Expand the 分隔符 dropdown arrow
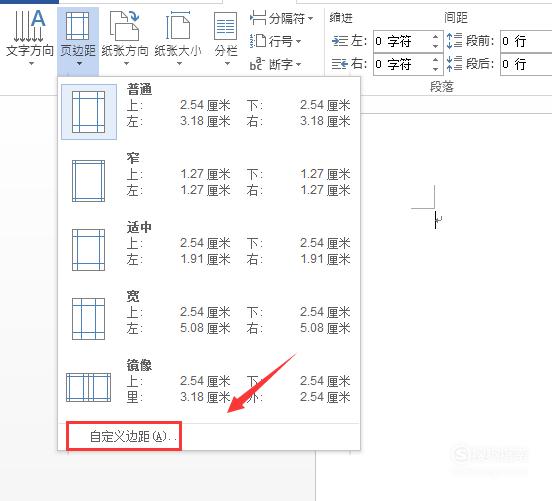This screenshot has height=501, width=552. tap(310, 18)
